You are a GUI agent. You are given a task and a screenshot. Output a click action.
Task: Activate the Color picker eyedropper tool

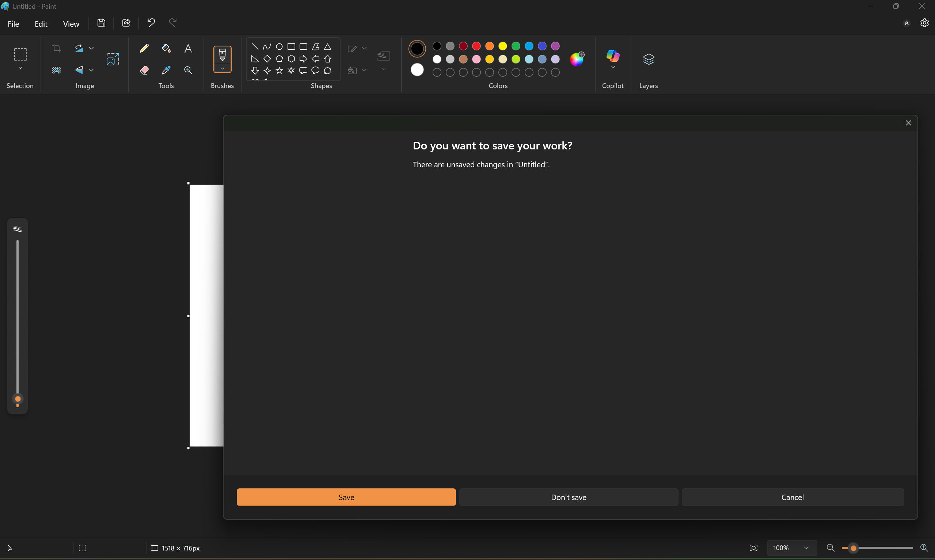(166, 70)
